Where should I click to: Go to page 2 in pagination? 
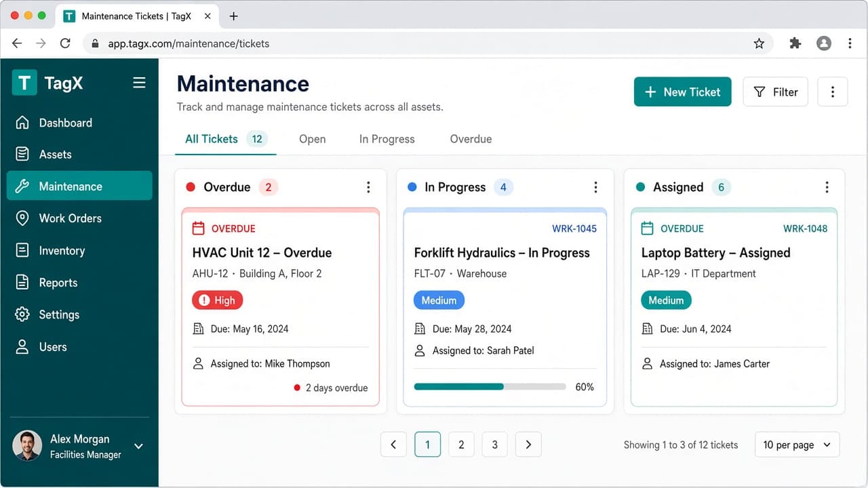click(x=461, y=445)
